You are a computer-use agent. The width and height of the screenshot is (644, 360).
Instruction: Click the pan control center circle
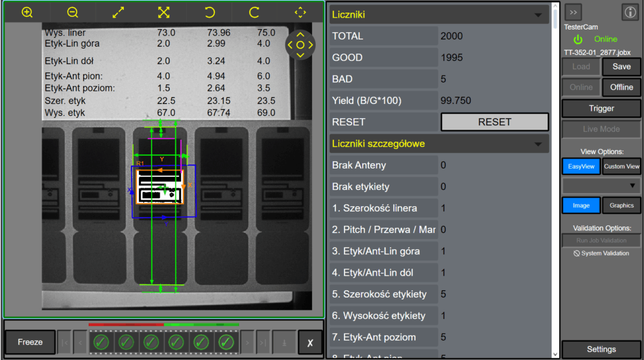[300, 45]
